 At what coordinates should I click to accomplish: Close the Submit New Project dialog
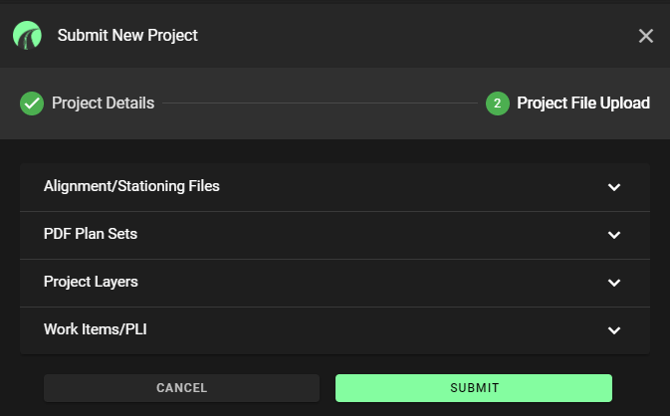pyautogui.click(x=646, y=36)
